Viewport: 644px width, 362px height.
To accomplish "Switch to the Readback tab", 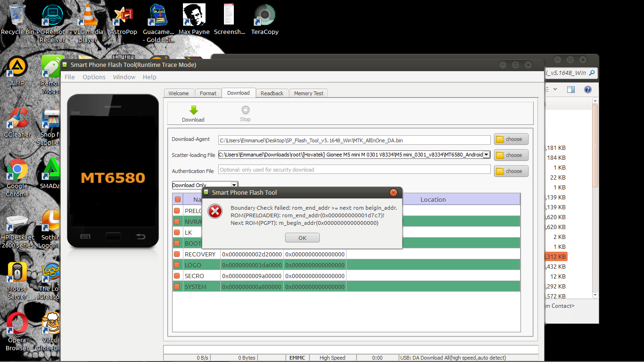I will (272, 93).
